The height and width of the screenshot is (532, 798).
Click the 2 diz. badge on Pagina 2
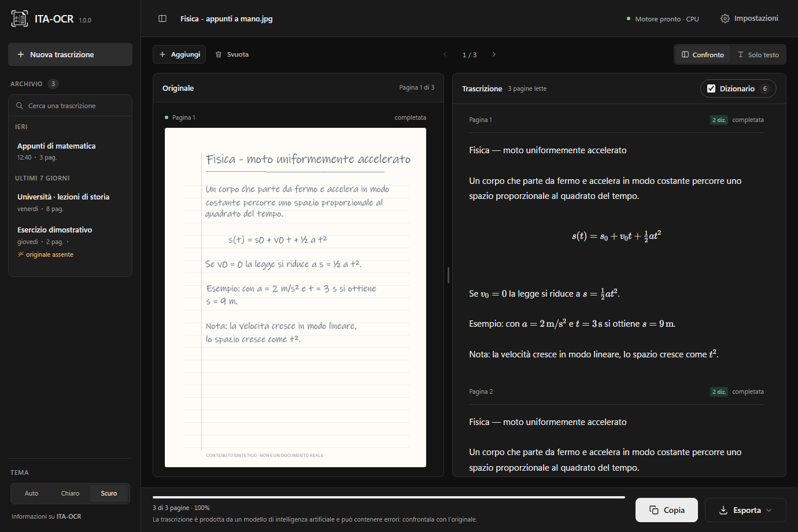pyautogui.click(x=719, y=391)
